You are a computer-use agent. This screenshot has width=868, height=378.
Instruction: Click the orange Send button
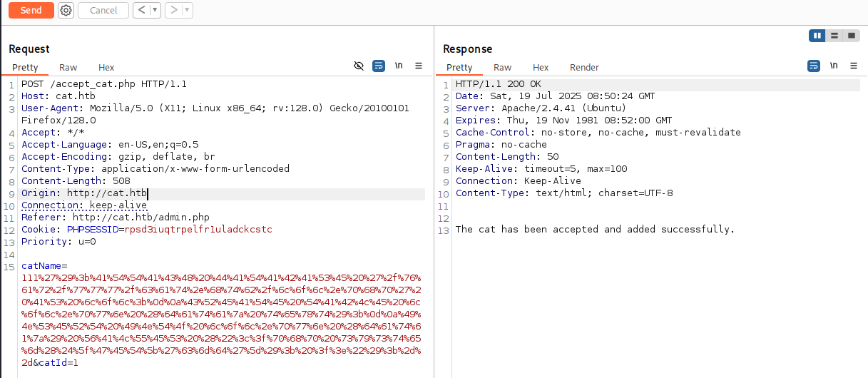pos(31,10)
